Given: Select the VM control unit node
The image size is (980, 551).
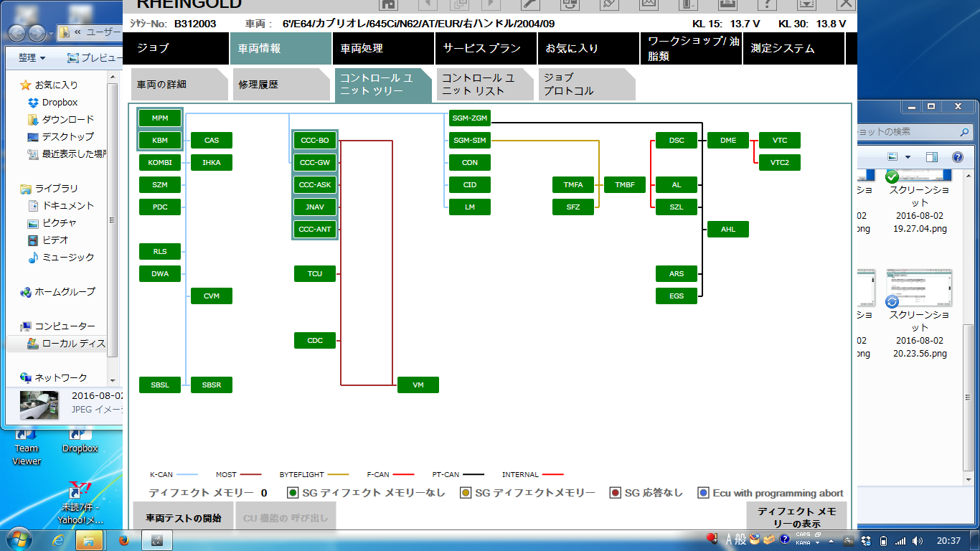Looking at the screenshot, I should 418,385.
